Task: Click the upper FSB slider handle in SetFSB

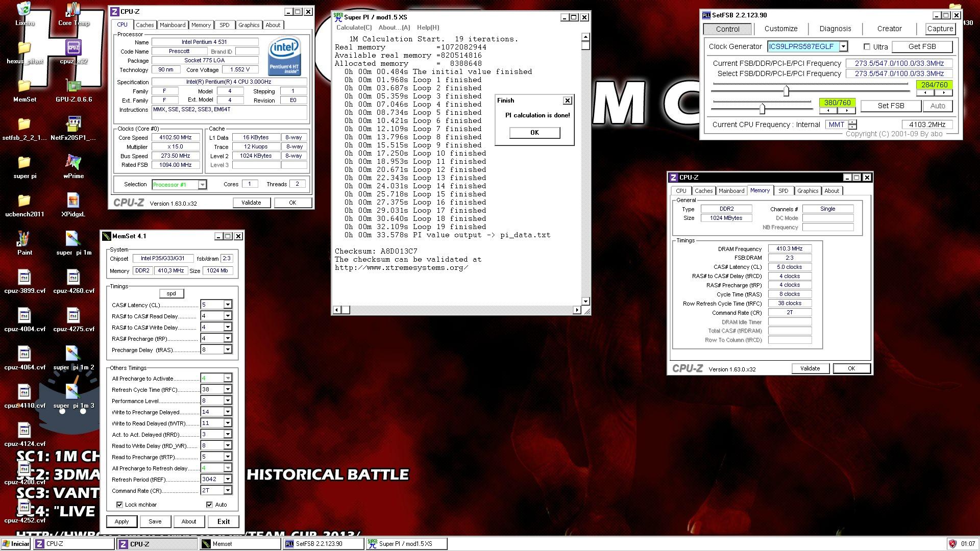Action: pos(786,91)
